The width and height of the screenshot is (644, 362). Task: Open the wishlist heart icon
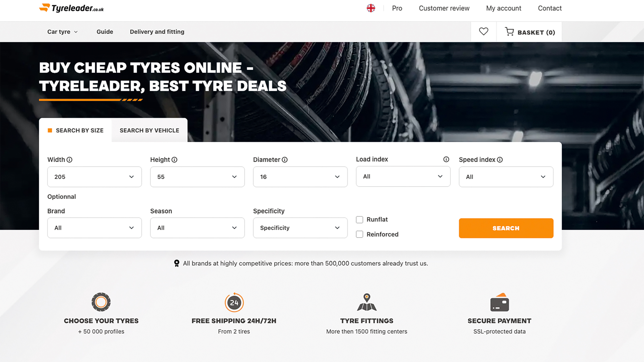point(483,32)
